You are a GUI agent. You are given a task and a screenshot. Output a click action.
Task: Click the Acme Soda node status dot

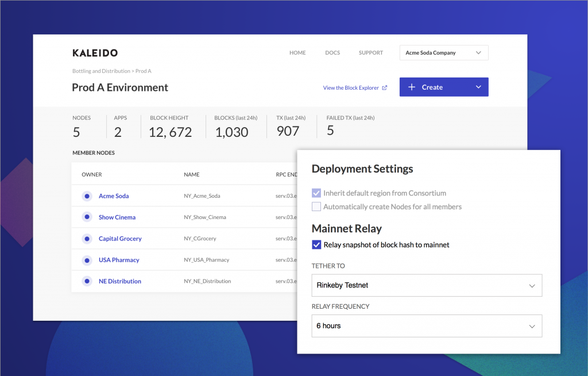87,195
